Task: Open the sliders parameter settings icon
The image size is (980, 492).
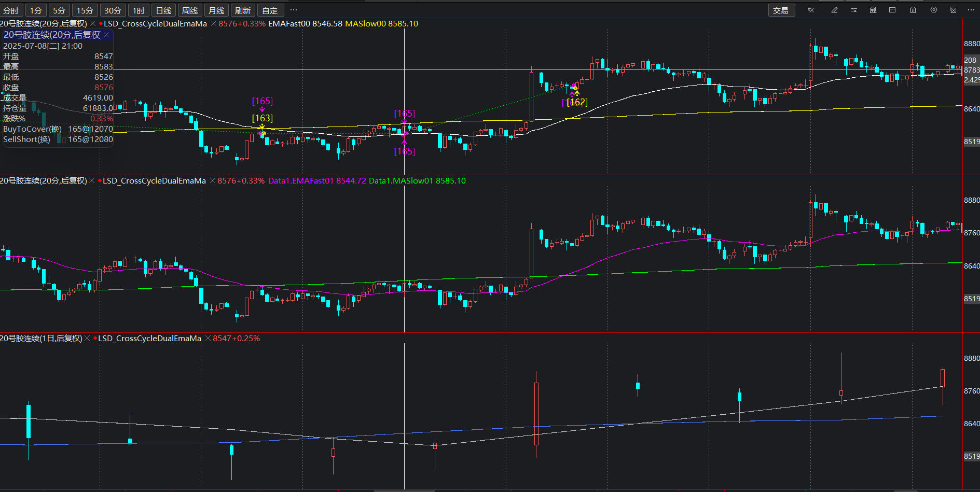Action: coord(854,10)
